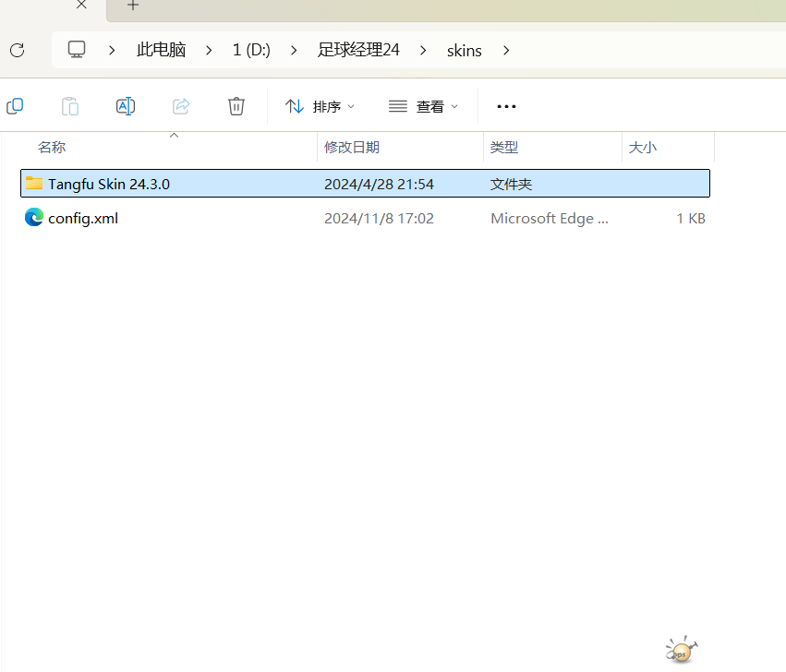This screenshot has height=672, width=786.
Task: Navigate to 此电脑 in breadcrumb
Action: point(161,50)
